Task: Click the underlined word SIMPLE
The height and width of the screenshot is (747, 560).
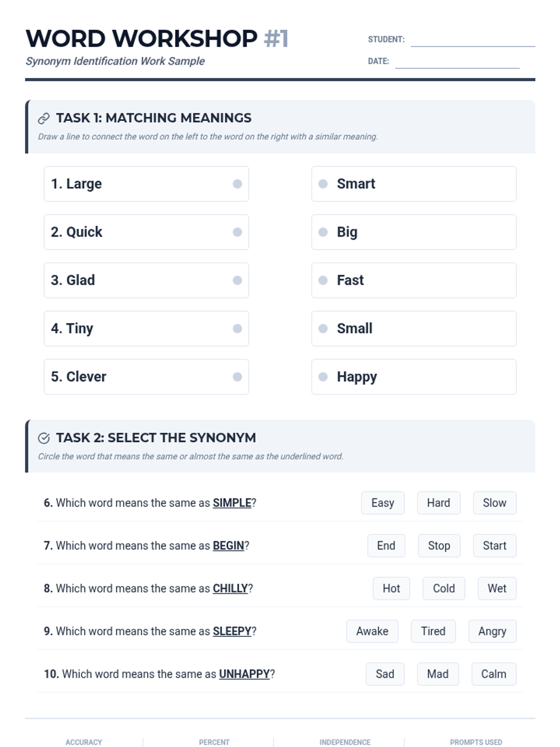Action: pyautogui.click(x=232, y=503)
